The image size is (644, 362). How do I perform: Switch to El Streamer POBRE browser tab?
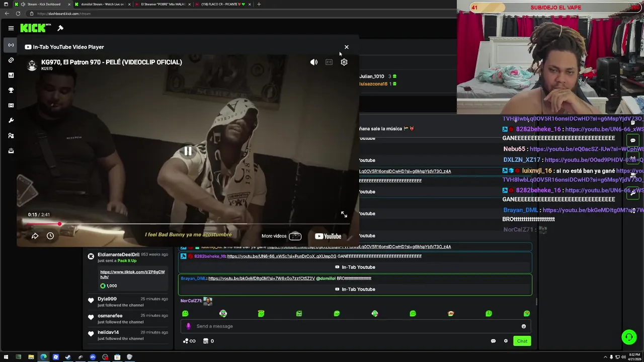pos(162,4)
